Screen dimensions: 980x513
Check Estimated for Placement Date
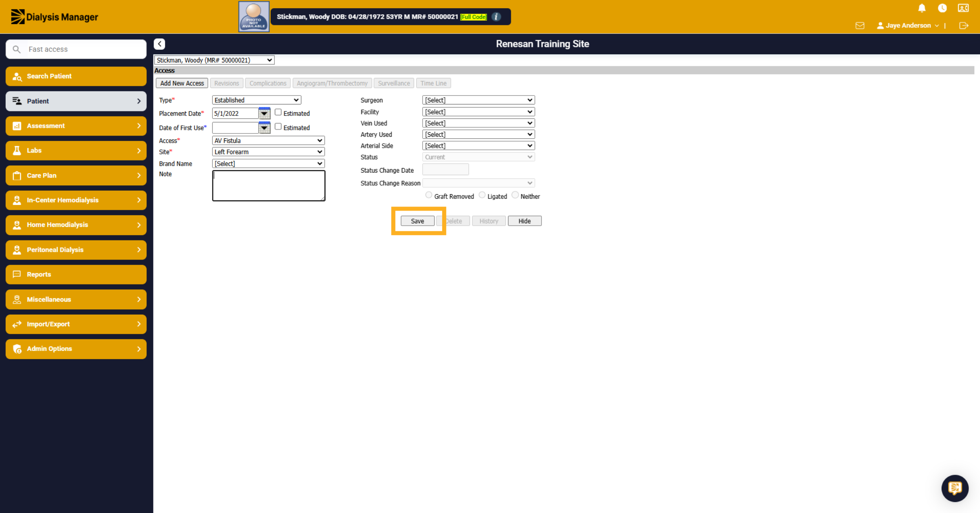278,112
